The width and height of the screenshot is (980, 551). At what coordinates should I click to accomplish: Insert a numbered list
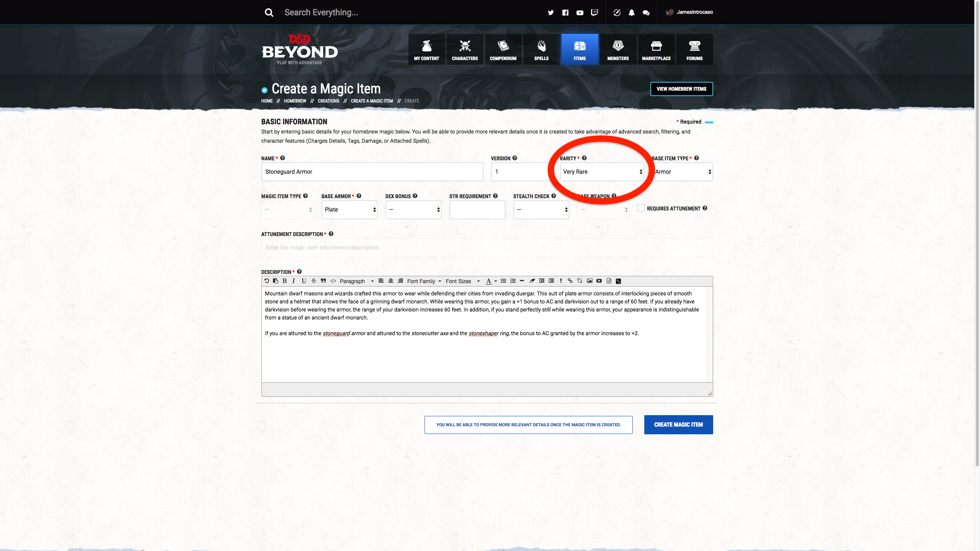pos(513,281)
